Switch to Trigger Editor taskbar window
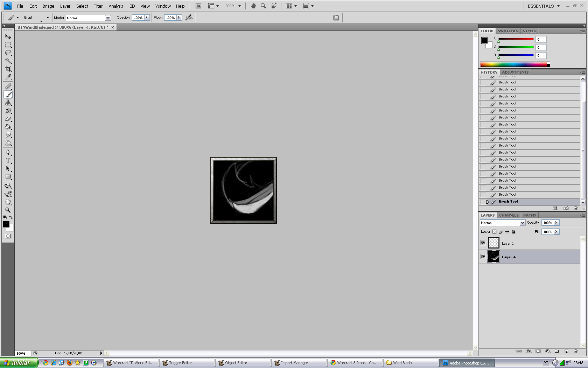Viewport: 588px width, 368px height. tap(187, 363)
